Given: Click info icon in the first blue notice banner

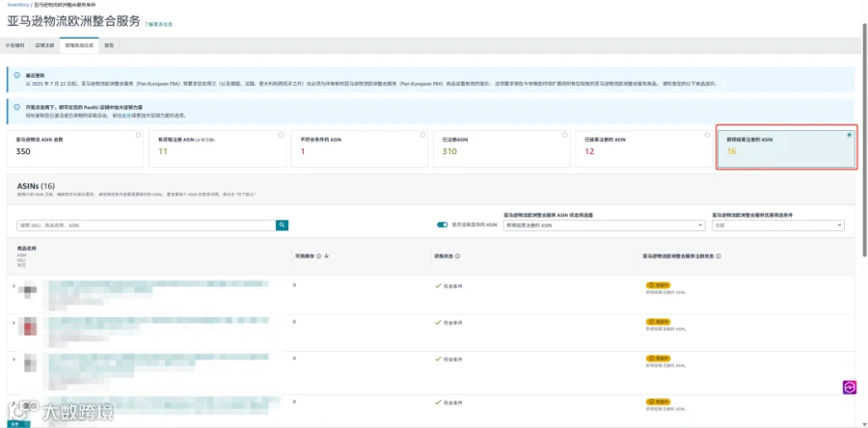Looking at the screenshot, I should click(x=17, y=74).
